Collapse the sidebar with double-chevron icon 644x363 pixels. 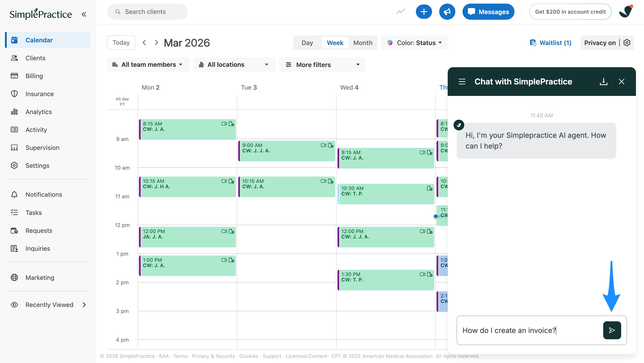[x=84, y=14]
